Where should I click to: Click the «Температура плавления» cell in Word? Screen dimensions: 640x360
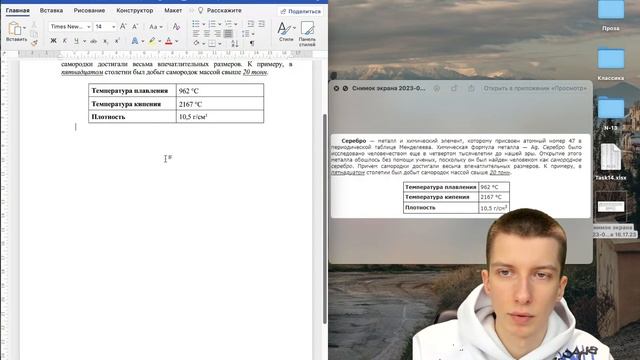[x=132, y=91]
